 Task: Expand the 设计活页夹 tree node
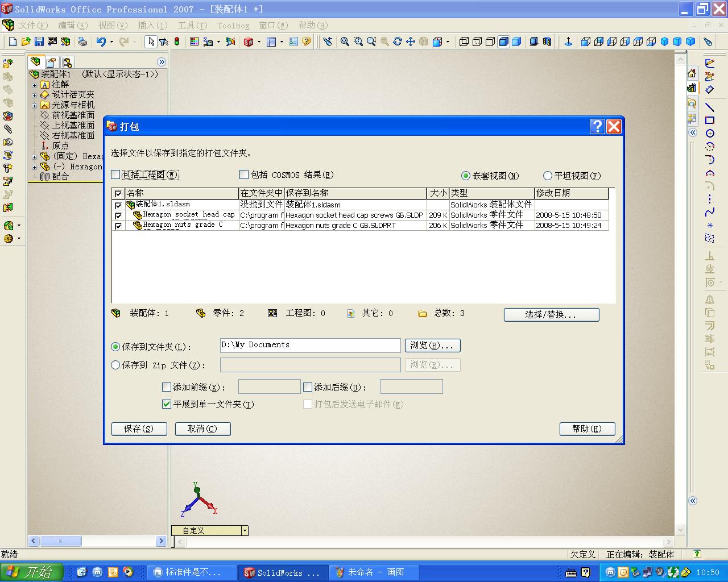(x=34, y=95)
